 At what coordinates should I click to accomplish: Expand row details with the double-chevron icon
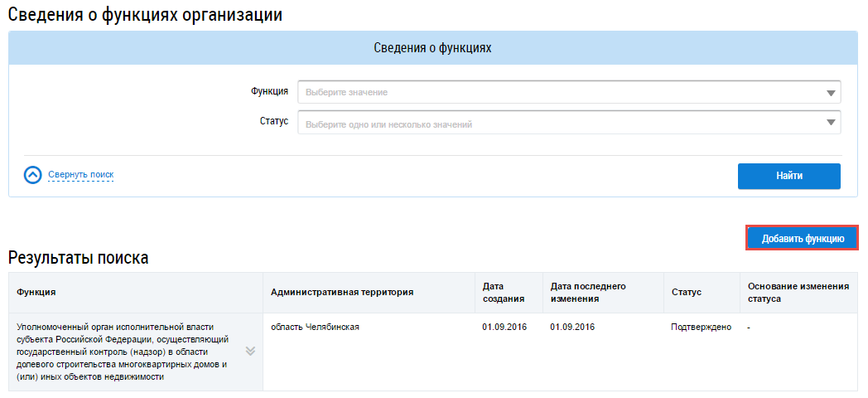[x=250, y=351]
